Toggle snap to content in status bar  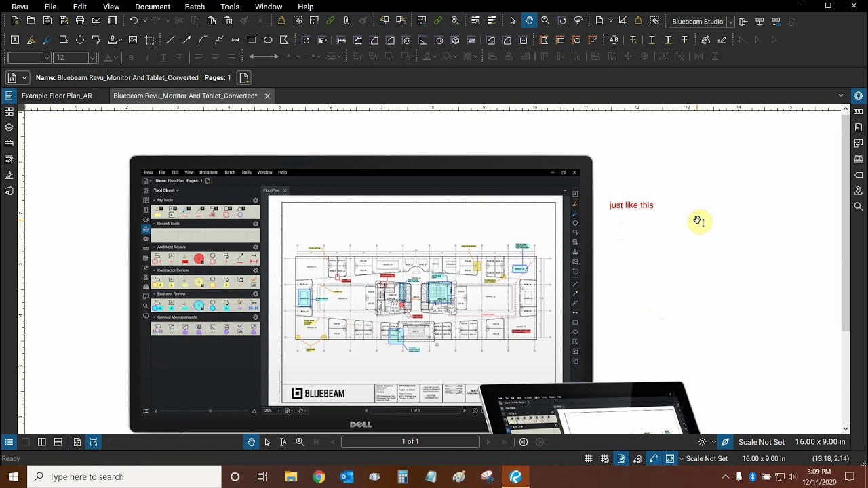point(621,459)
